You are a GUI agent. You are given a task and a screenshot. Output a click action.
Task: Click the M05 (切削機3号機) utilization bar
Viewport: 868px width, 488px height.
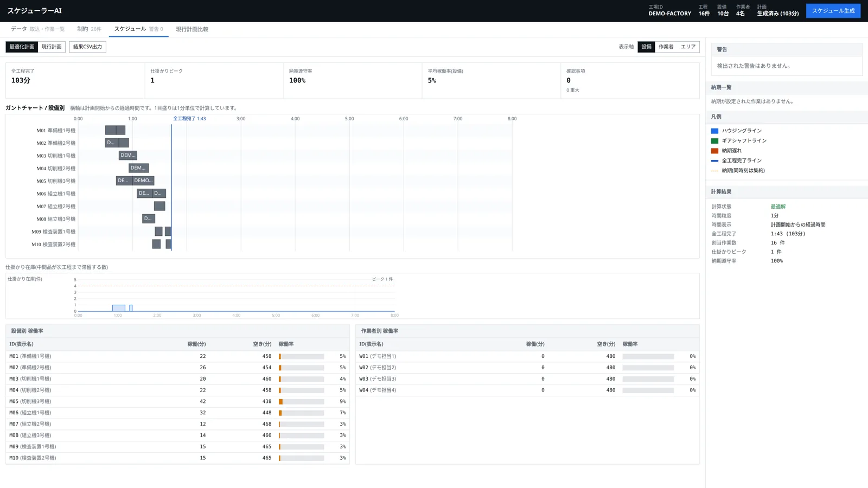click(301, 402)
